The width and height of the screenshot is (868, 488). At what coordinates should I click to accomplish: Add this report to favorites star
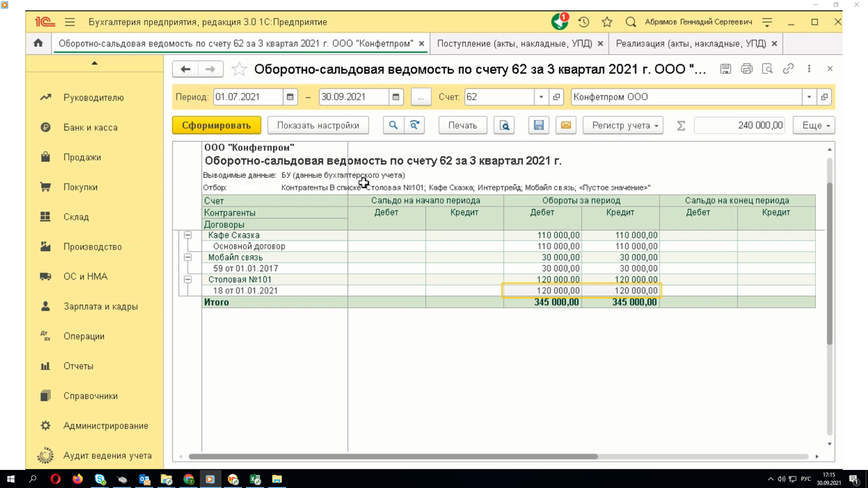239,69
